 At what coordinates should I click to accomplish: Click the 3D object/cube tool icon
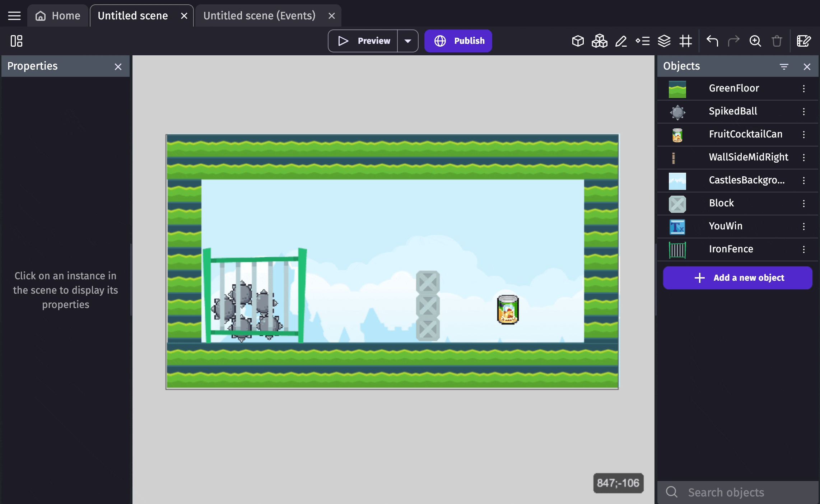pyautogui.click(x=578, y=41)
